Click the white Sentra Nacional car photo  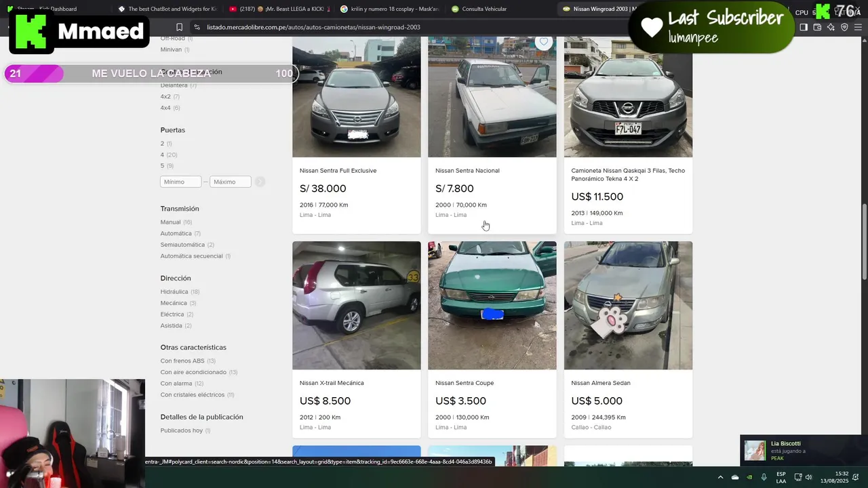[492, 97]
